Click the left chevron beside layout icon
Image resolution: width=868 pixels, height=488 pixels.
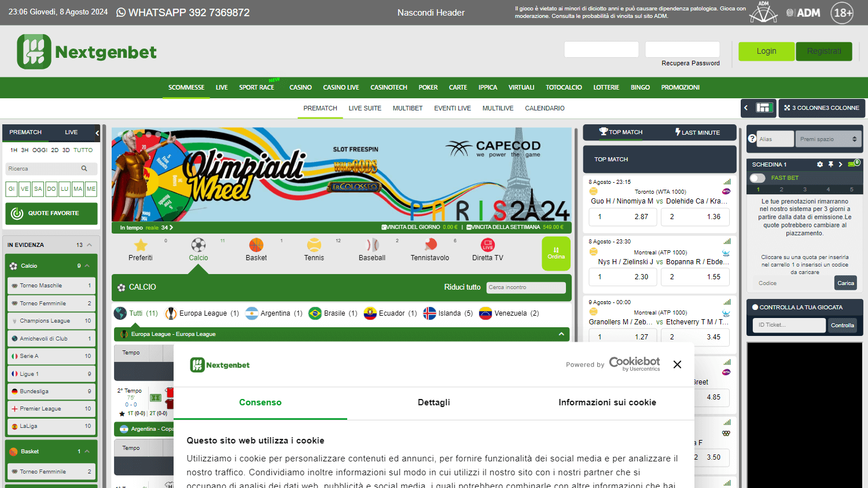point(746,108)
